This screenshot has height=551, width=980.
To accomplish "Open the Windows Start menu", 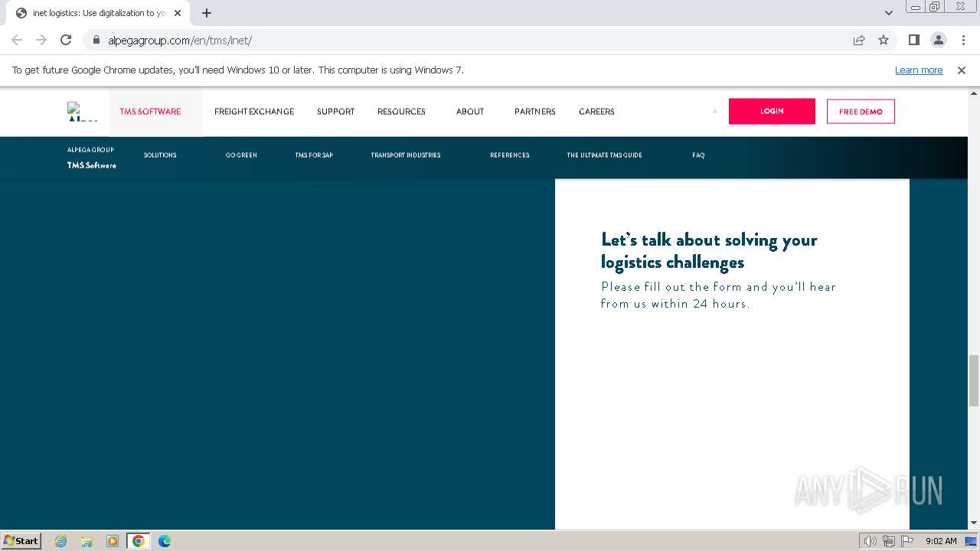I will (21, 540).
